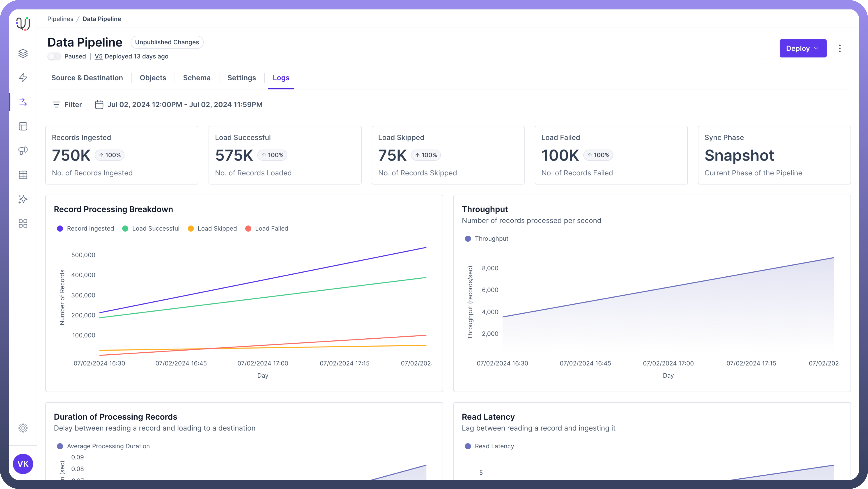Expand the Deploy dropdown button
The width and height of the screenshot is (868, 489).
tap(803, 48)
